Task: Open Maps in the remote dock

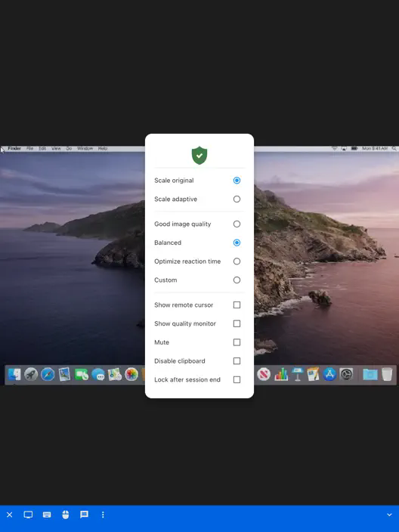Action: [115, 374]
